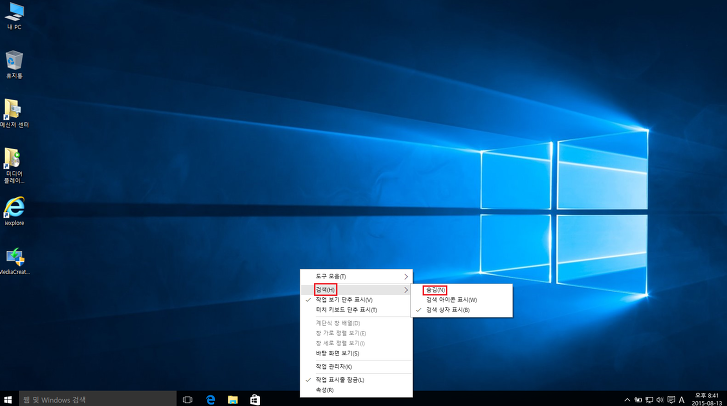Screen dimensions: 727x406
Task: Open the 내 PC desktop icon
Action: click(x=14, y=16)
